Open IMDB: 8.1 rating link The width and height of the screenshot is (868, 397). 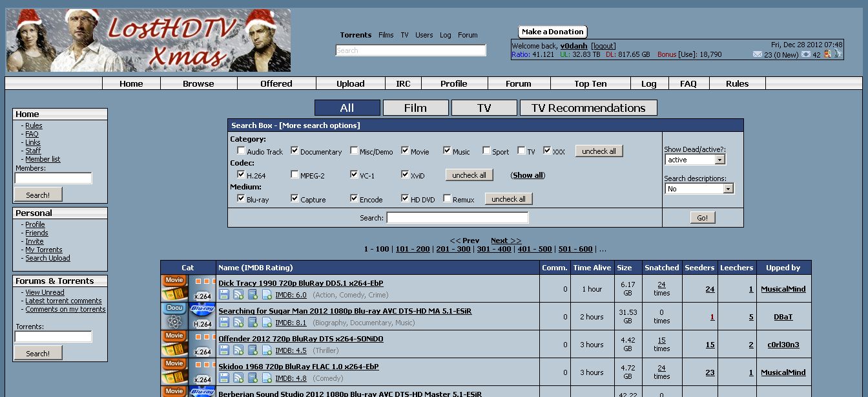(x=291, y=323)
